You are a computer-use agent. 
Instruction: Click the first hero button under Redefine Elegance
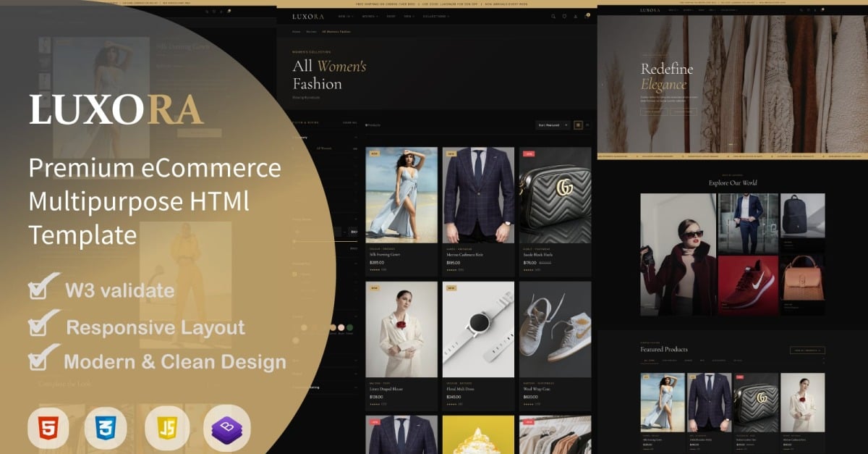tap(654, 112)
